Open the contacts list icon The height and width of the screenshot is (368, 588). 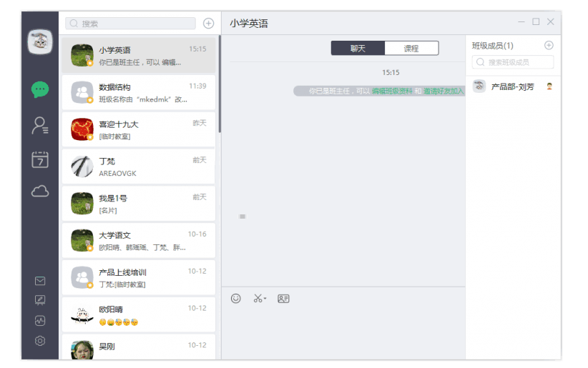click(x=40, y=126)
